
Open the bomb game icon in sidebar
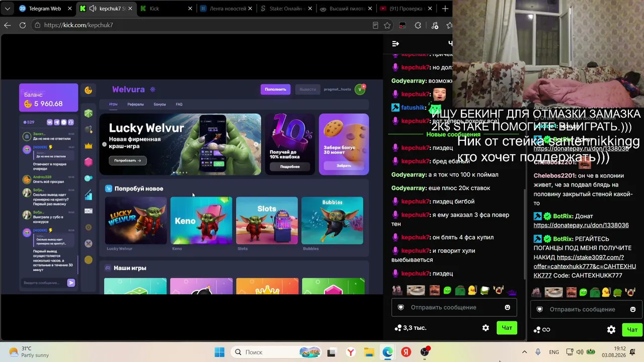[x=89, y=130]
